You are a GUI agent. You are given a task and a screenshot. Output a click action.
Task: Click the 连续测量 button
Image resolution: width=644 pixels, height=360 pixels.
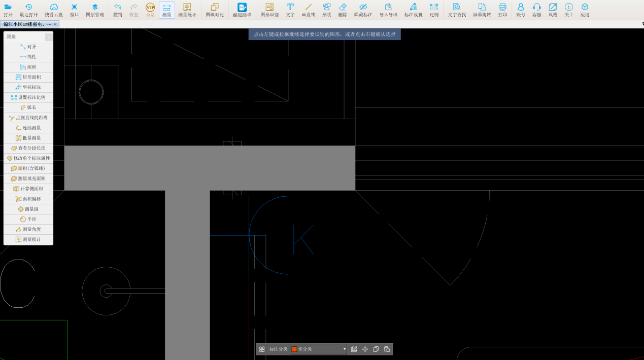(x=28, y=128)
